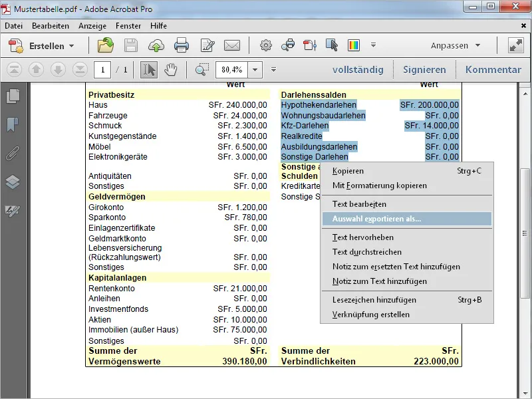
Task: Choose Text hervorheben
Action: coord(406,237)
